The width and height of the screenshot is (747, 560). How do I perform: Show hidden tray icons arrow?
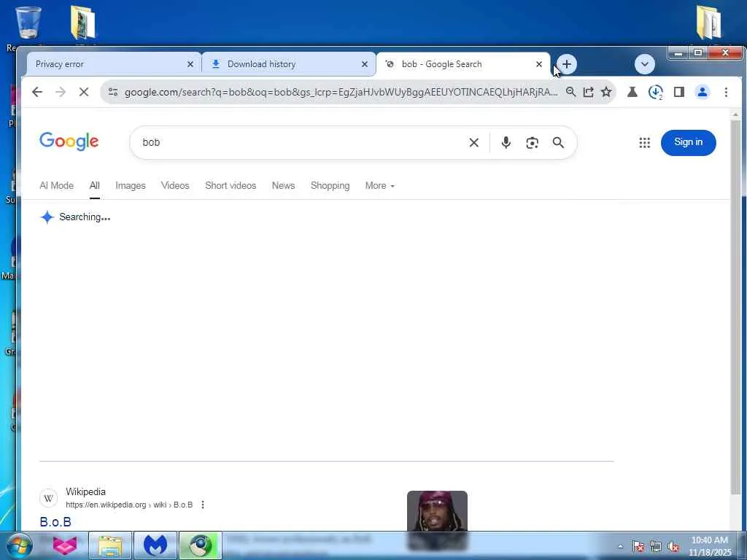click(620, 547)
